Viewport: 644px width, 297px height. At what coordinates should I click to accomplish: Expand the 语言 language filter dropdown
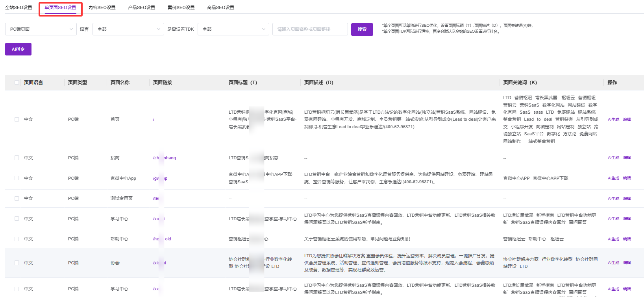[128, 29]
